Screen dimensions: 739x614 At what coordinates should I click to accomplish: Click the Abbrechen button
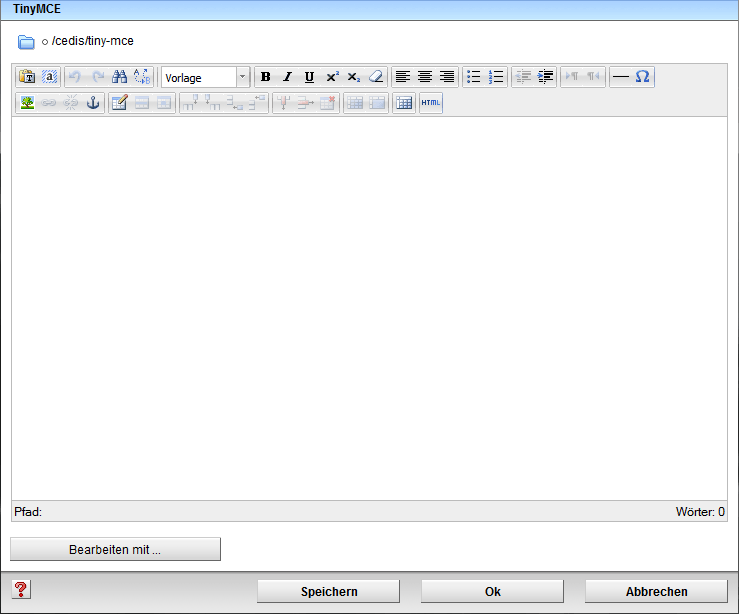(x=657, y=591)
